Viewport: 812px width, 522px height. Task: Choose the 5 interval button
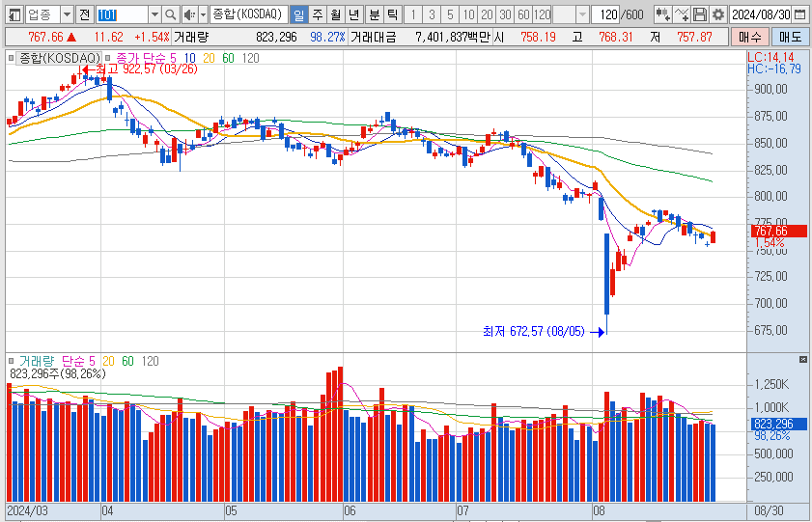pos(450,14)
